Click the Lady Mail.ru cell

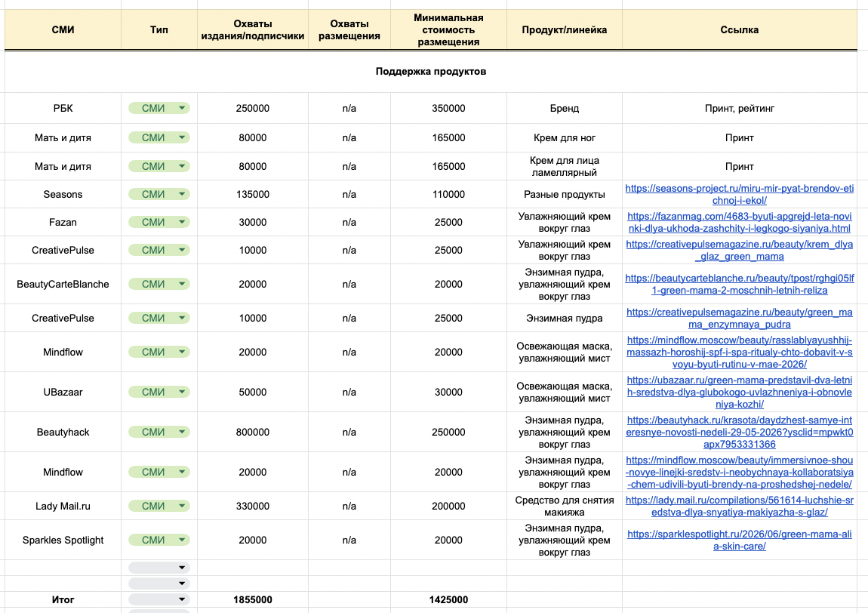(x=63, y=506)
